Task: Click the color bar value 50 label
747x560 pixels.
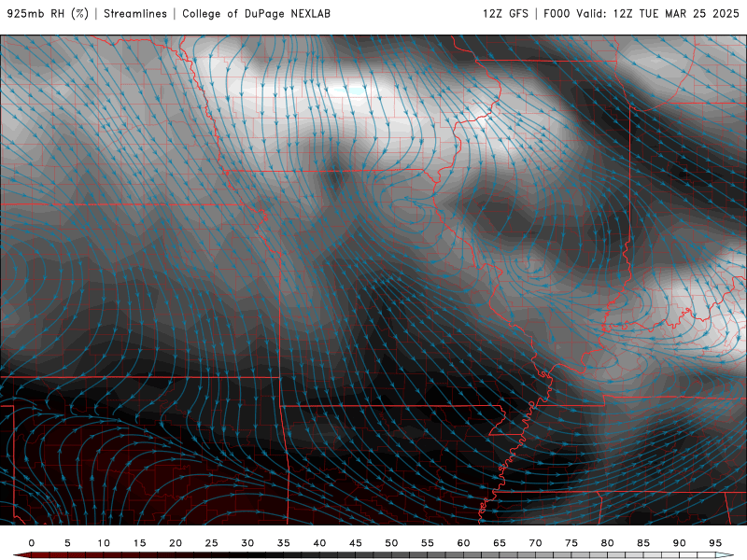Action: (x=391, y=543)
